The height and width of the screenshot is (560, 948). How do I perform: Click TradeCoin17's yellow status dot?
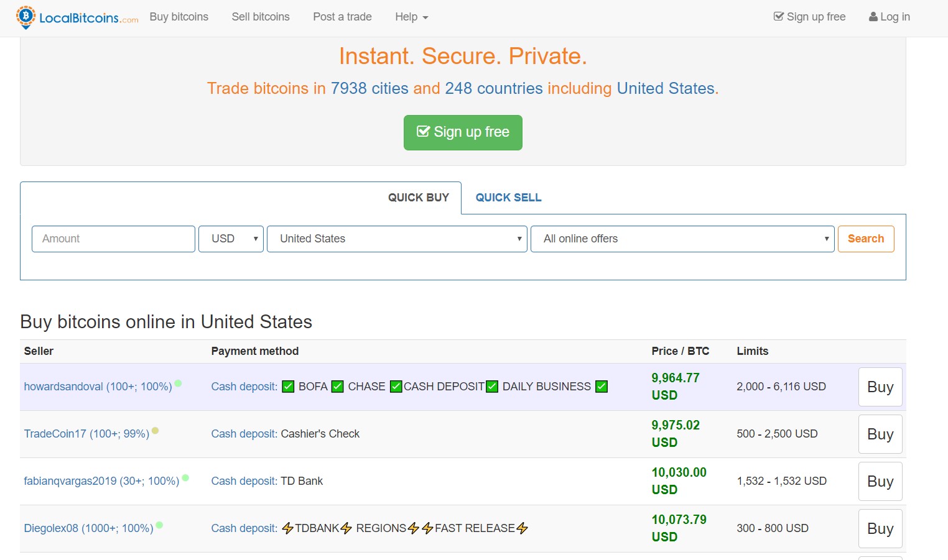coord(155,431)
